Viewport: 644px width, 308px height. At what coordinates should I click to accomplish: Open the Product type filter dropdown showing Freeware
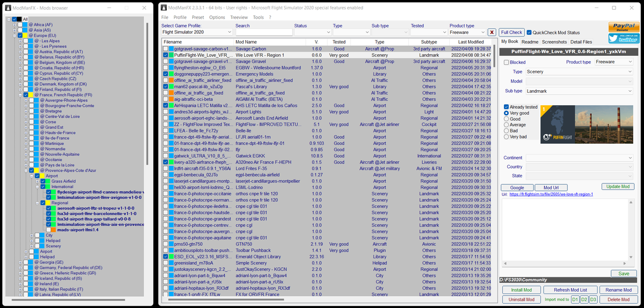pyautogui.click(x=467, y=32)
